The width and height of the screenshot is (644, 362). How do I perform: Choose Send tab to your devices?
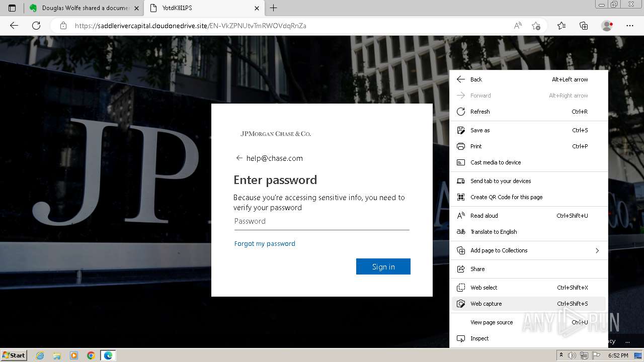528,181
